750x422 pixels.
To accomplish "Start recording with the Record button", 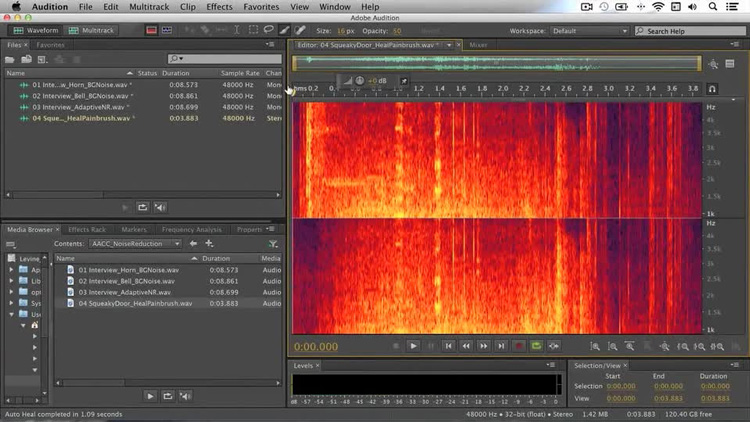I will (518, 346).
